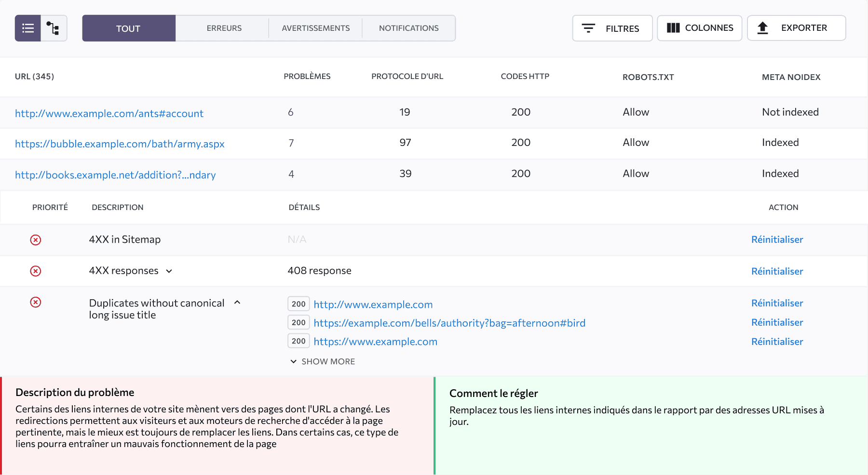Sort by URL (345) column header
The image size is (868, 475).
[34, 77]
